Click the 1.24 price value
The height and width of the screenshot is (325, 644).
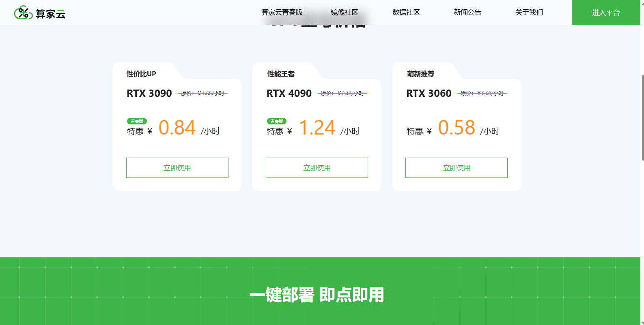click(x=317, y=128)
